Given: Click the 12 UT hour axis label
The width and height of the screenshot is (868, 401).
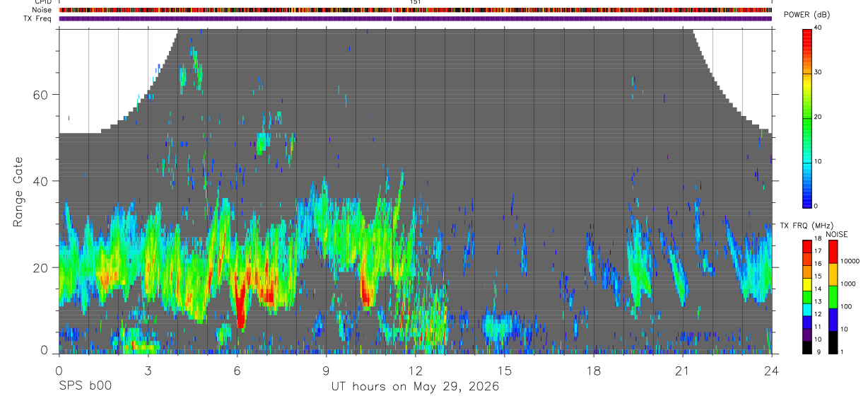Looking at the screenshot, I should 416,371.
